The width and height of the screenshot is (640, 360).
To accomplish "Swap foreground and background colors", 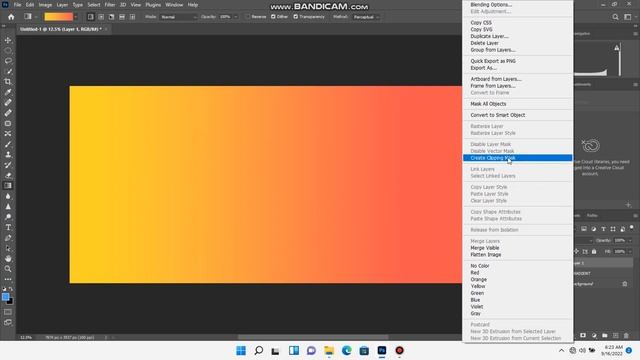I will [11, 289].
